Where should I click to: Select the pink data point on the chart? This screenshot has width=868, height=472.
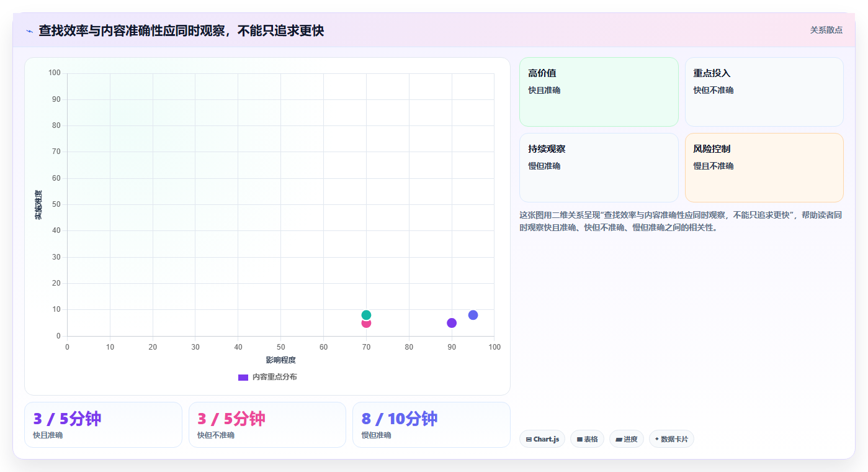pos(366,324)
